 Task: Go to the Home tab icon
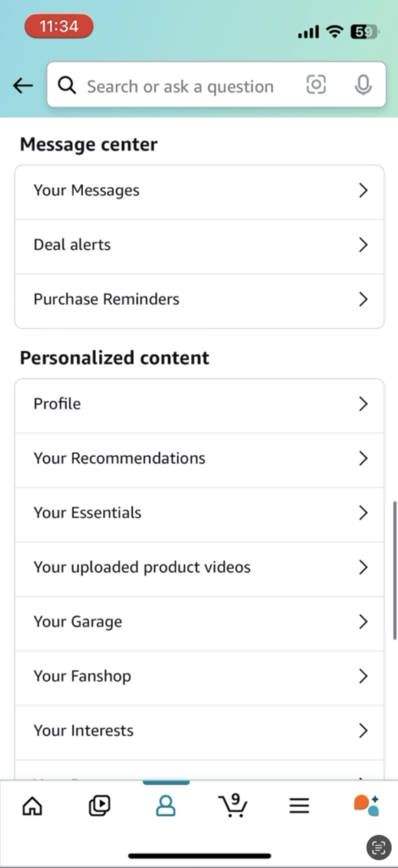pos(32,805)
